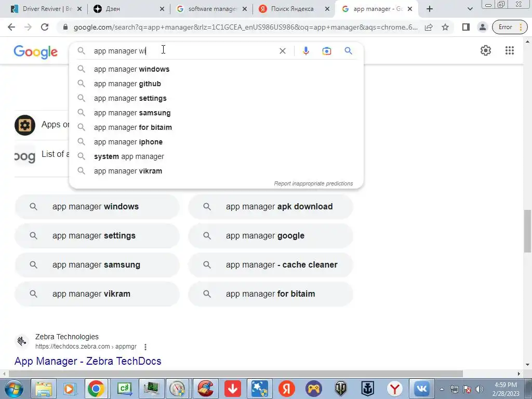Open Chrome side panel

tap(466, 27)
